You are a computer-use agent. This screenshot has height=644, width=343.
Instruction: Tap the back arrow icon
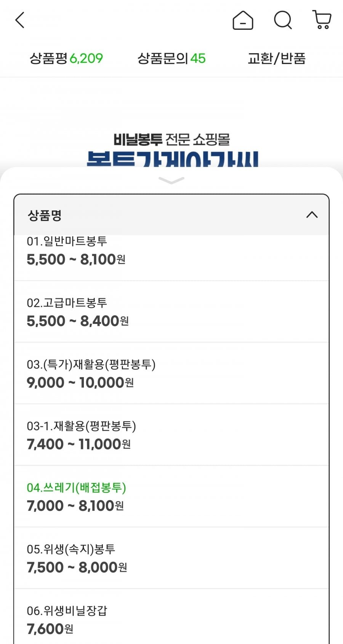20,20
